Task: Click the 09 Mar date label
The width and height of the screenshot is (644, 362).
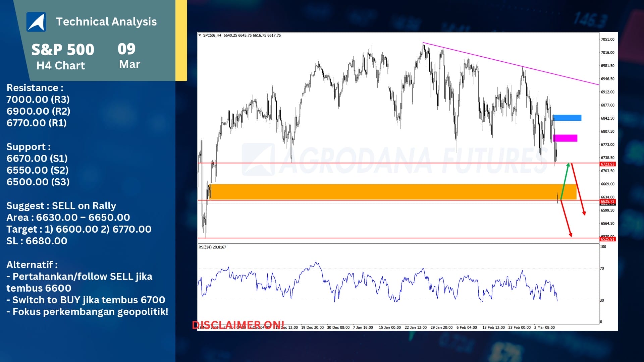Action: click(x=127, y=56)
